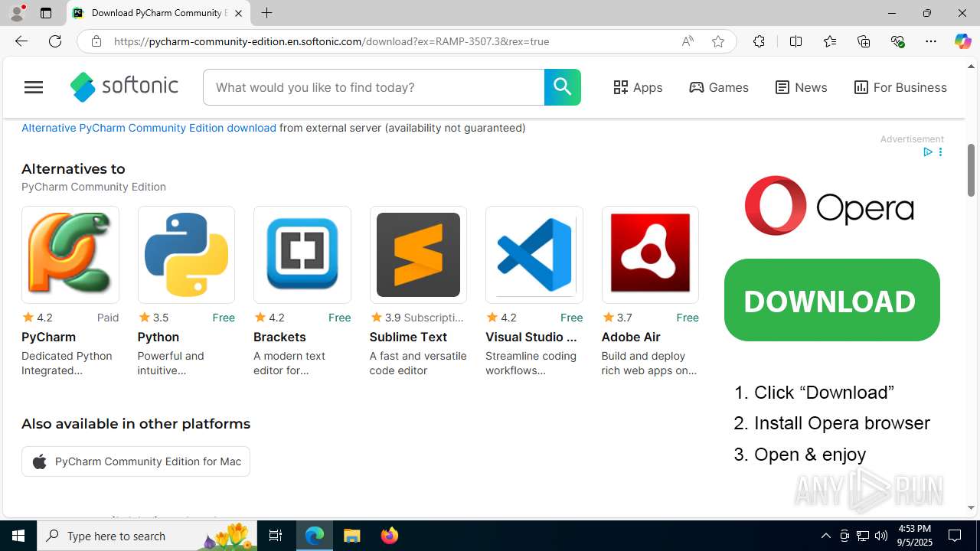Open the For Business section
980x551 pixels.
coord(900,87)
